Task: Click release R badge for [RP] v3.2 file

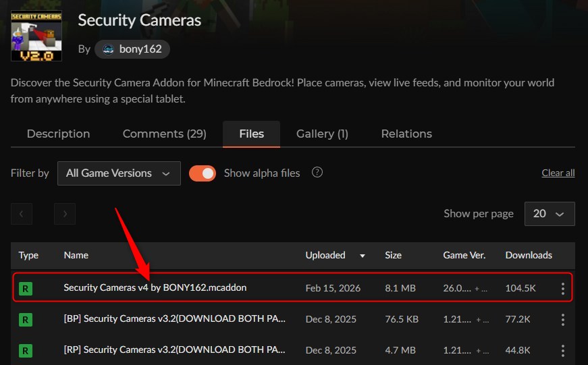Action: (26, 351)
